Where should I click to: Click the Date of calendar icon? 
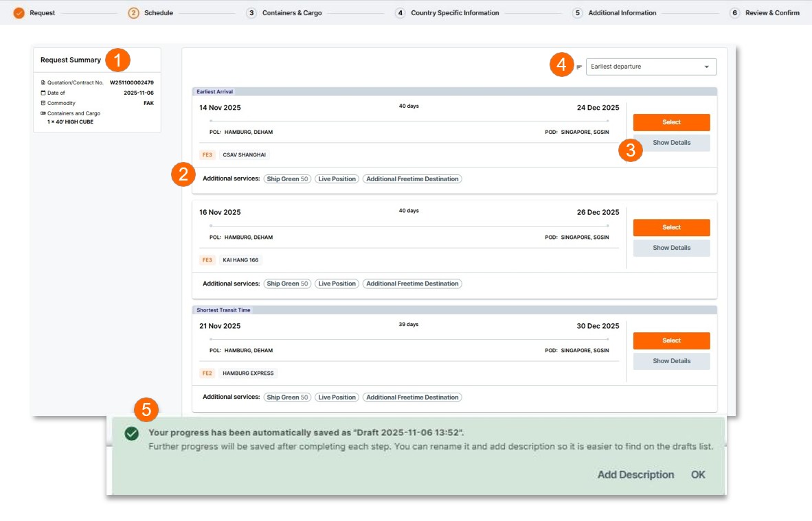(x=43, y=93)
